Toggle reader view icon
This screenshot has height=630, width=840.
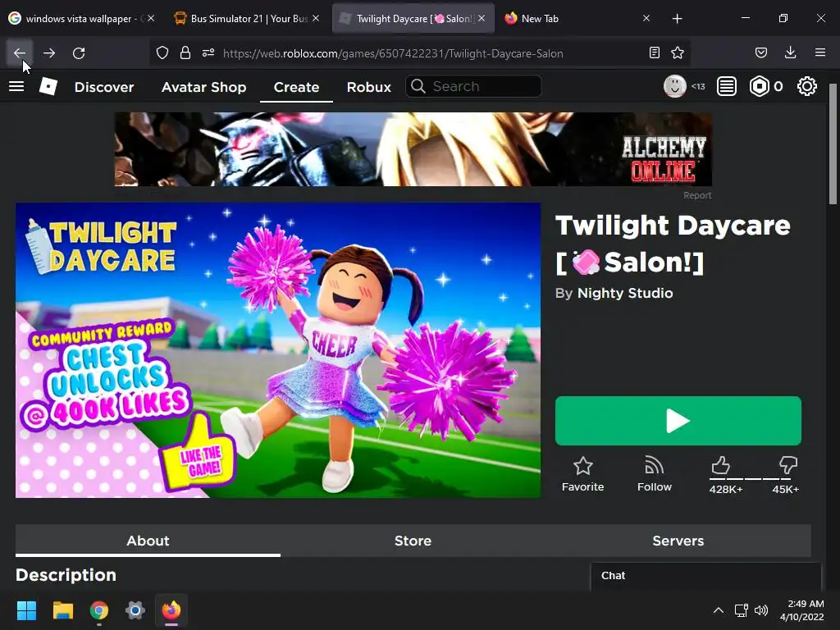(654, 53)
